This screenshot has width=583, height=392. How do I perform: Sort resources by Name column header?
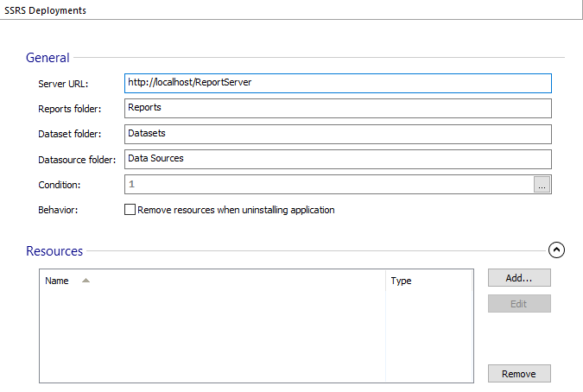coord(212,281)
